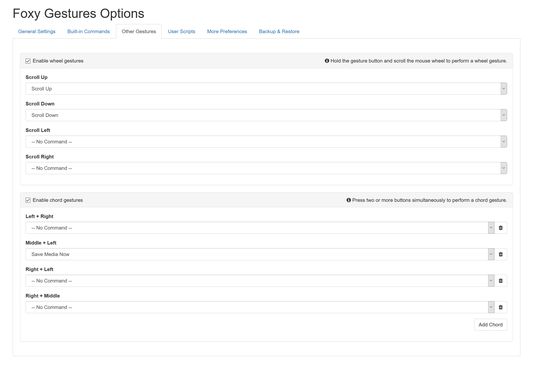Screen dimensions: 533x365
Task: Open the Middle + Left command dropdown
Action: 260,254
